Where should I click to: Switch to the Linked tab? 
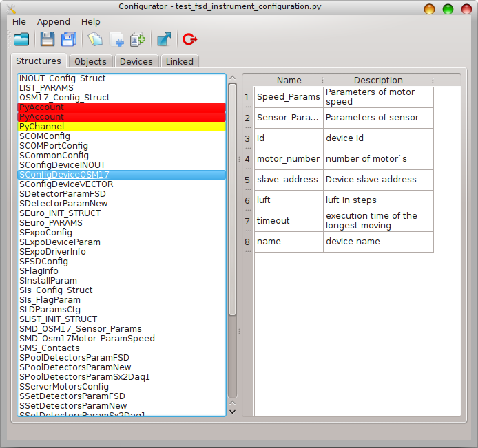[180, 62]
